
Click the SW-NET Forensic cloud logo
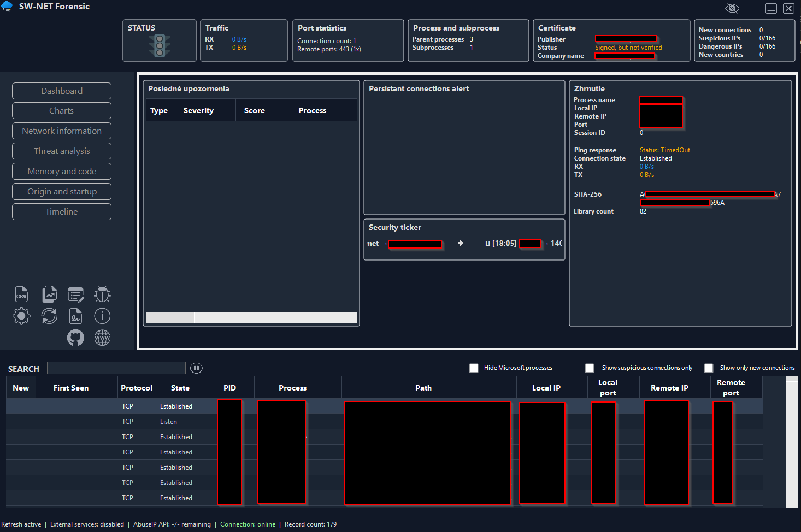(7, 6)
